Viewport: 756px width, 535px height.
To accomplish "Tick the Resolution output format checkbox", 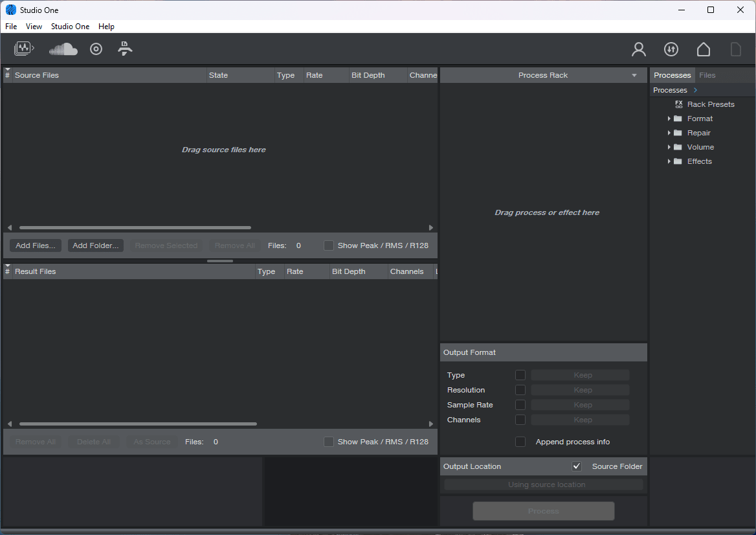I will tap(520, 390).
